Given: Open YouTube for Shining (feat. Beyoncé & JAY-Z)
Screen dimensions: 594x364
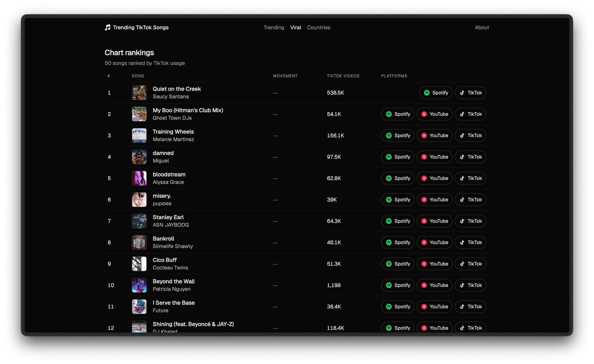Looking at the screenshot, I should pos(434,328).
